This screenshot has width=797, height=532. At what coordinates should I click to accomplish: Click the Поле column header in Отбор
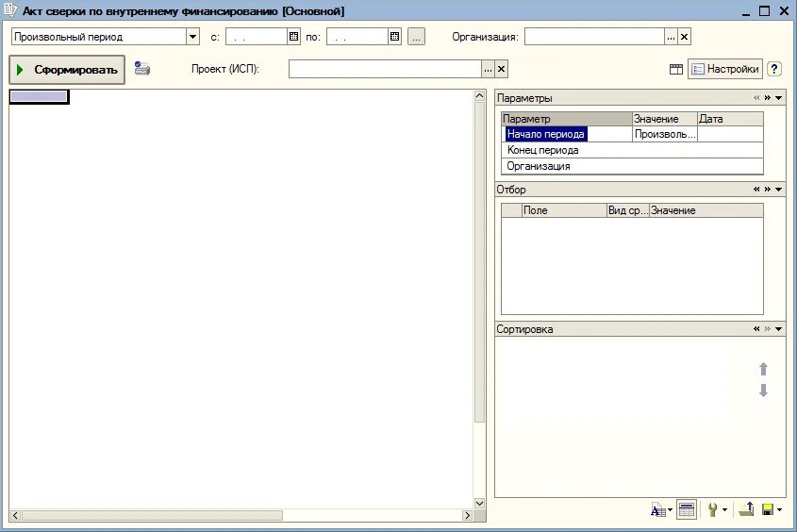[564, 210]
